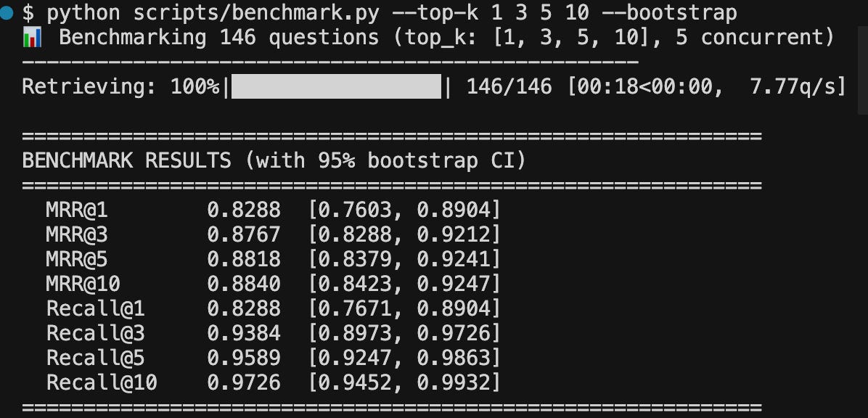The width and height of the screenshot is (868, 418).
Task: Click the bar chart emoji before Benchmarking
Action: click(31, 38)
